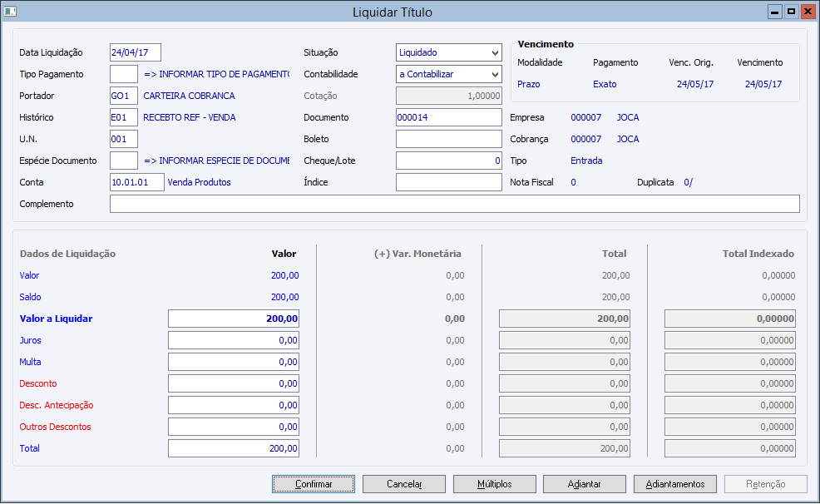
Task: Select the Desconto value field
Action: tap(233, 383)
